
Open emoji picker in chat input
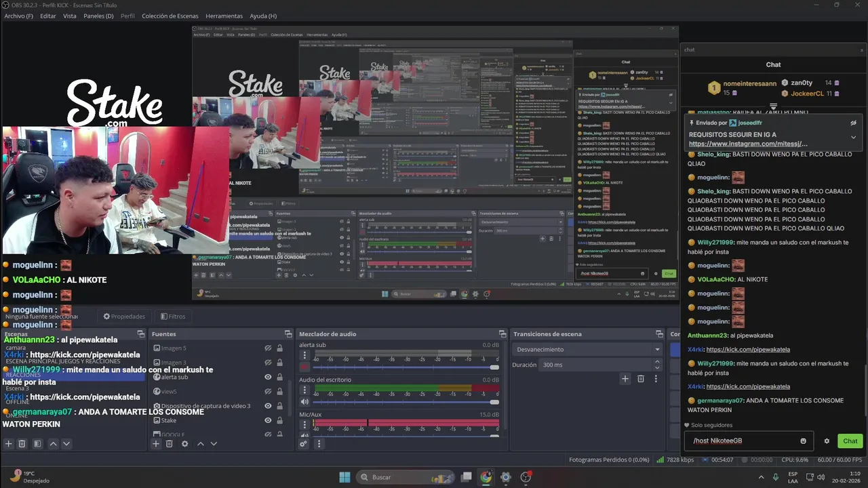pos(804,441)
